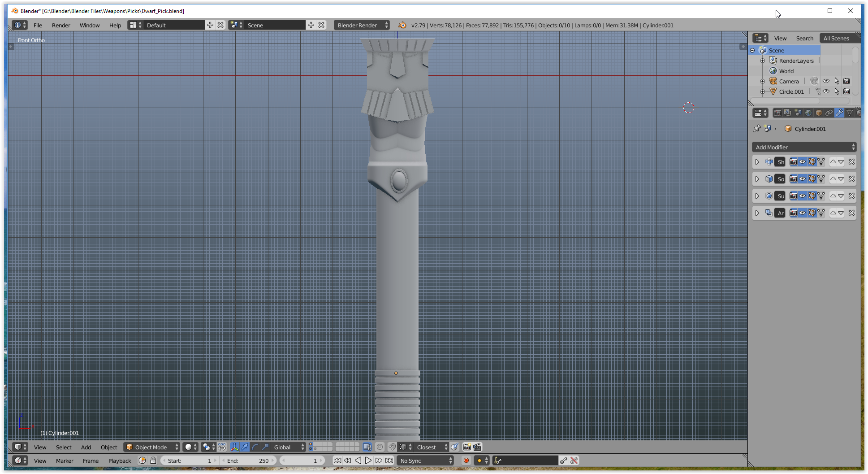Click the OpenGL render image camera icon

(466, 447)
